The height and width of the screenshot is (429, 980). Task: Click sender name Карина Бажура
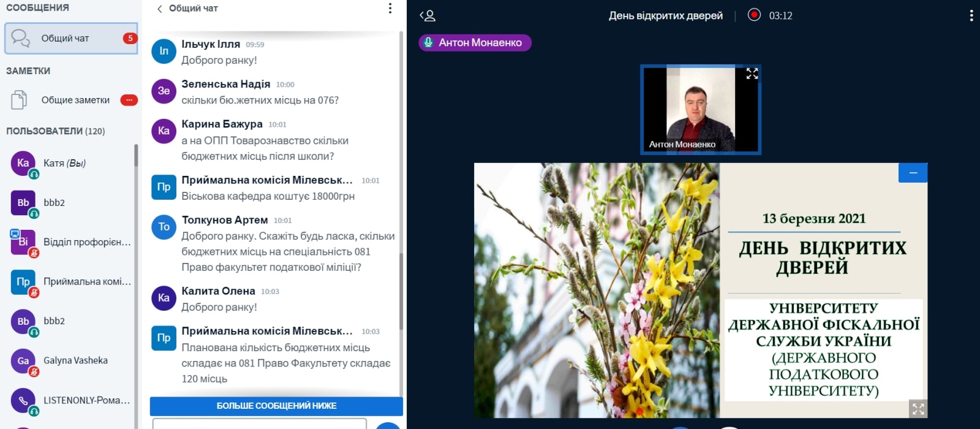tap(222, 124)
